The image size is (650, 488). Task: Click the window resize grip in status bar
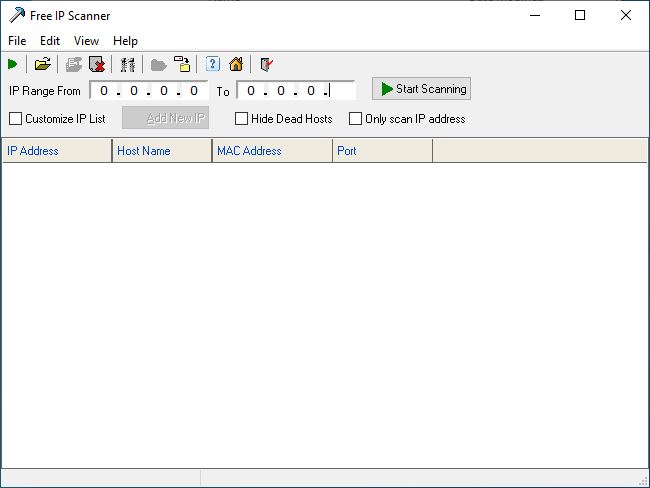pyautogui.click(x=643, y=481)
